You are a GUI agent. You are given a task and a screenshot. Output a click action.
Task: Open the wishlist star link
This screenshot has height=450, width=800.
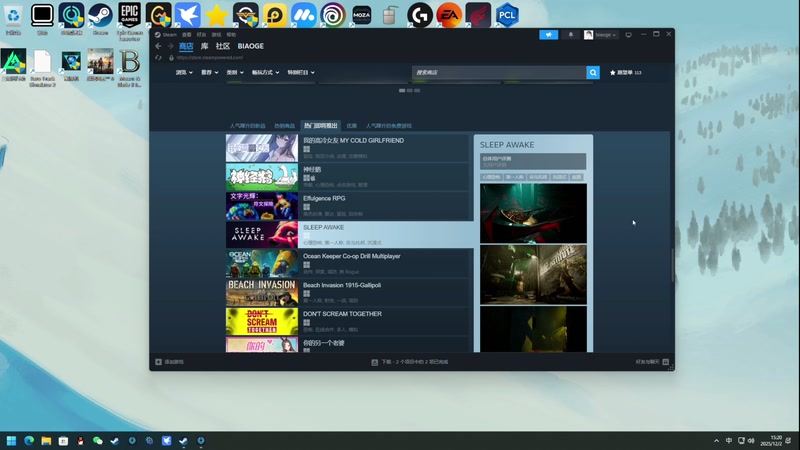click(x=626, y=72)
